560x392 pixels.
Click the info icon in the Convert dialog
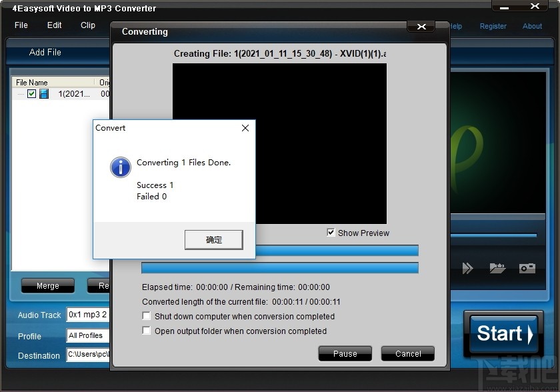point(120,167)
